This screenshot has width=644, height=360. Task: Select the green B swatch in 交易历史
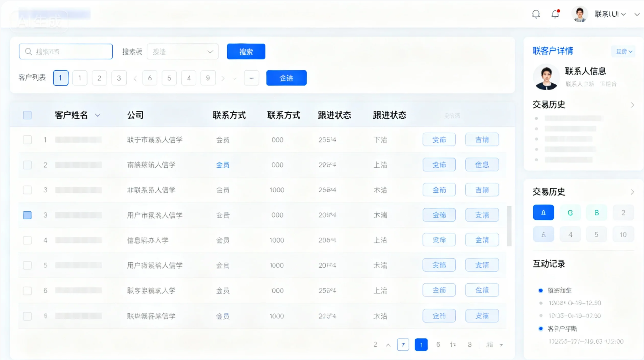[596, 212]
